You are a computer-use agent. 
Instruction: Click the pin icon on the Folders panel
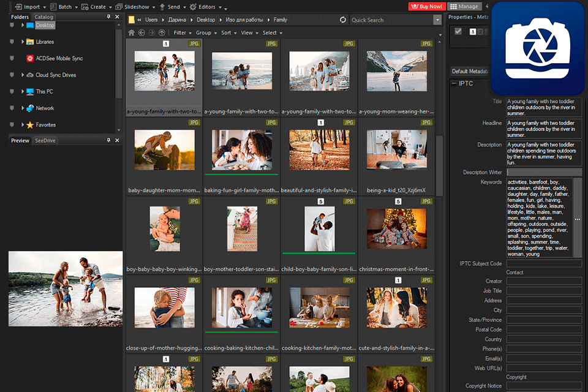(x=109, y=17)
